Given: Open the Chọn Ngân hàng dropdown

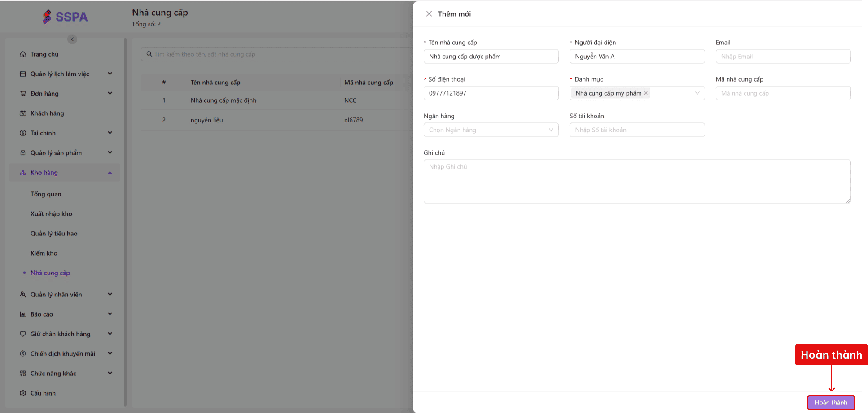Looking at the screenshot, I should tap(491, 130).
